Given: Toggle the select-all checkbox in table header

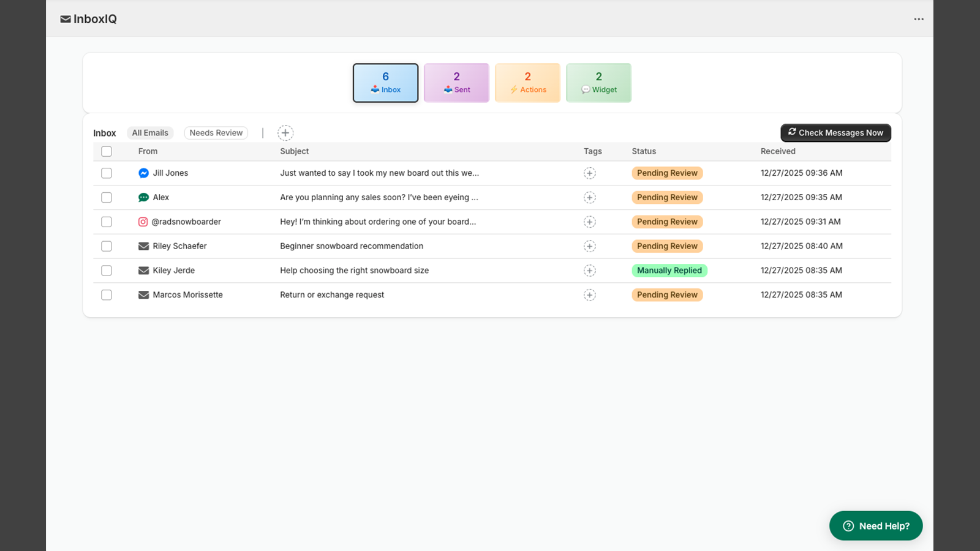Looking at the screenshot, I should point(107,151).
